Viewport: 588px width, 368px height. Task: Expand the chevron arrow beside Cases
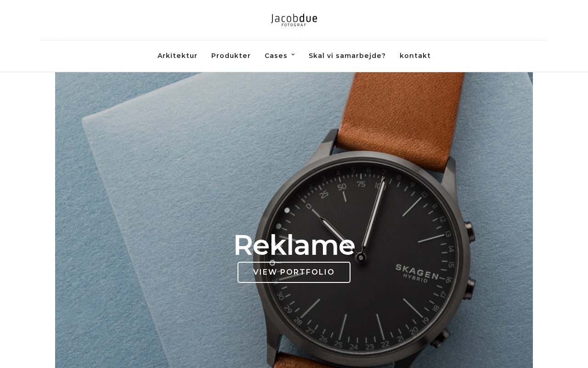(293, 55)
